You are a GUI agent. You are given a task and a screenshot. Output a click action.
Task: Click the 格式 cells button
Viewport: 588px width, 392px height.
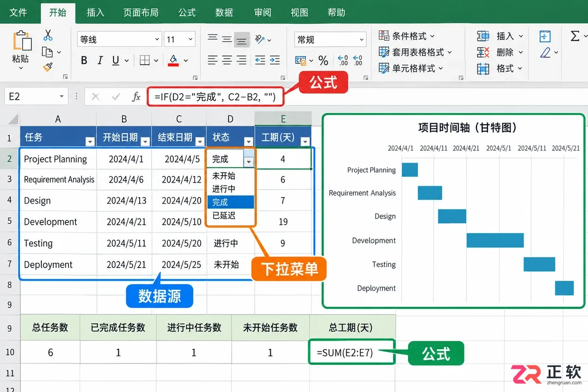coord(500,68)
